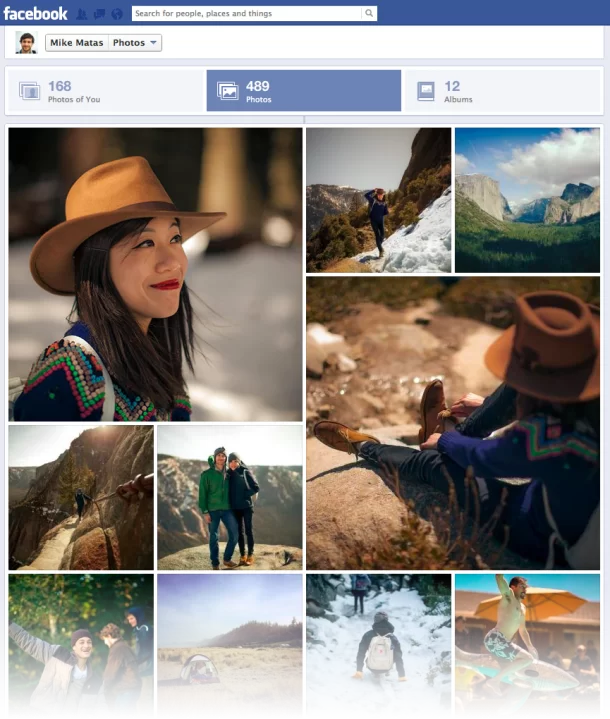Open photo of man with inflatable shark
This screenshot has width=610, height=719.
[528, 646]
